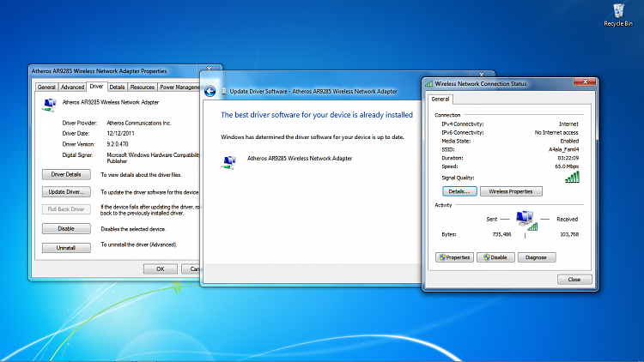Click the SSID value A4ala_Fami4

pyautogui.click(x=563, y=149)
